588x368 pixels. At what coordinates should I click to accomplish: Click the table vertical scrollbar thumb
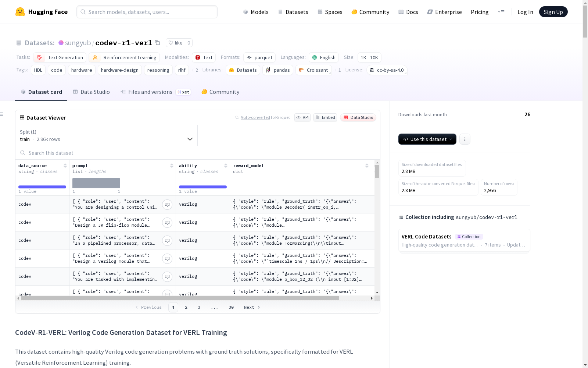377,171
